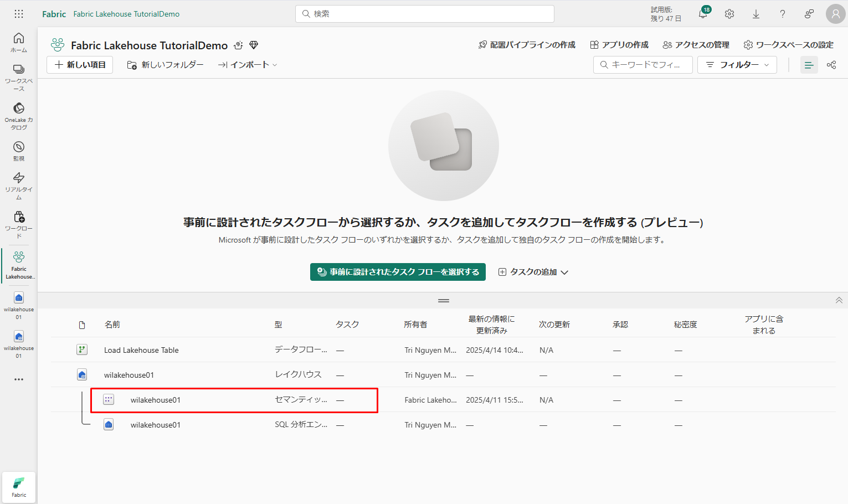Open Workspaces in the left navigation

pyautogui.click(x=19, y=76)
